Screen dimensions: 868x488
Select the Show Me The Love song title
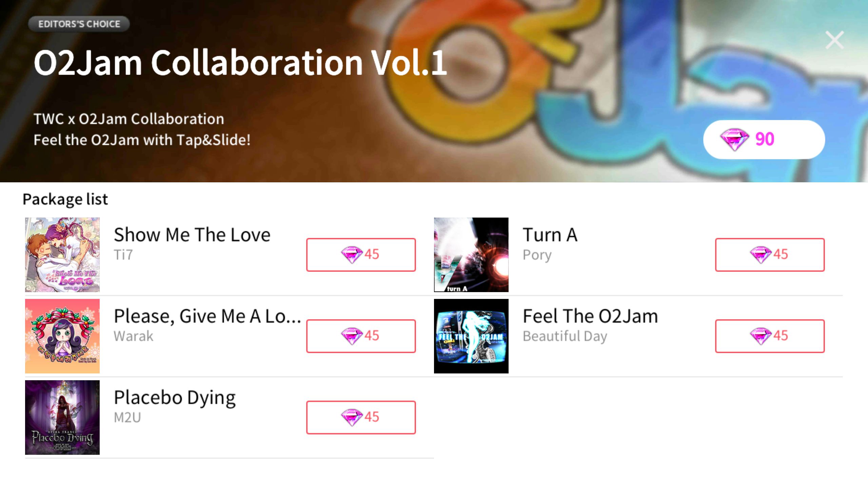[x=192, y=235]
